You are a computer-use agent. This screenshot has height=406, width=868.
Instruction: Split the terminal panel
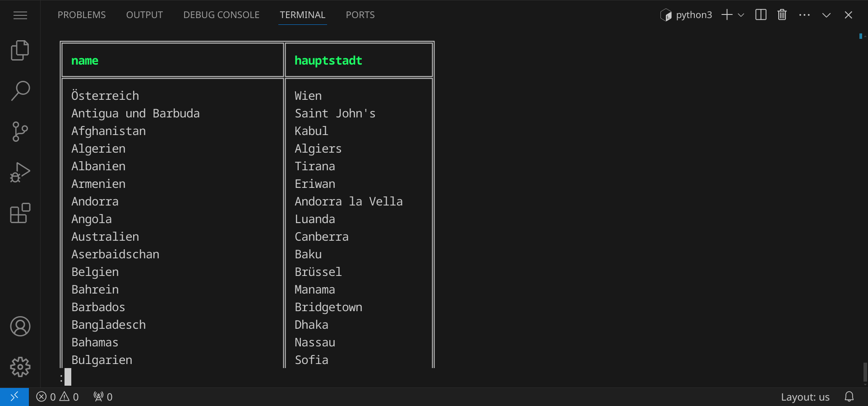(x=761, y=15)
